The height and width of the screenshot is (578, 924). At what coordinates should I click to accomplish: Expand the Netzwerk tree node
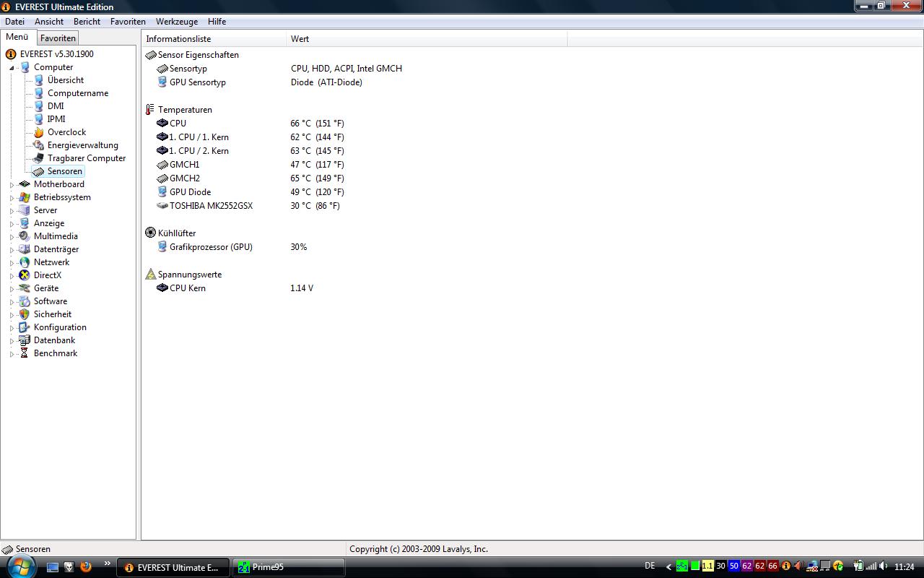pyautogui.click(x=12, y=262)
